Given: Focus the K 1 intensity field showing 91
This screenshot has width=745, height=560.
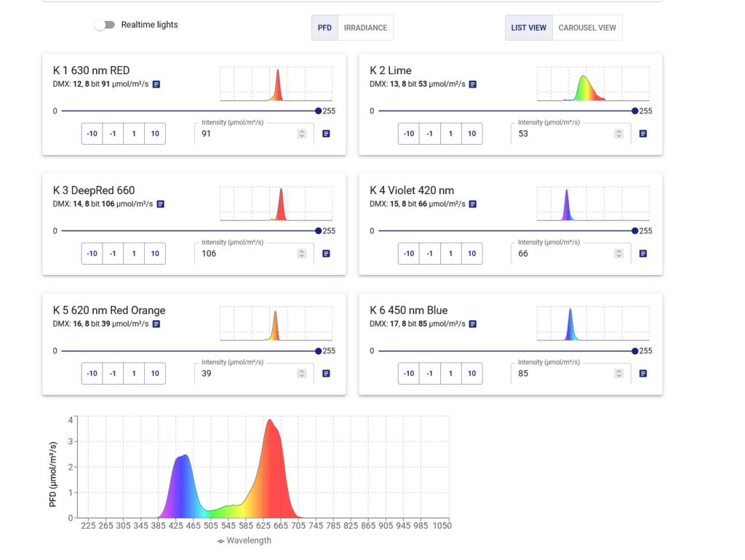Looking at the screenshot, I should (x=254, y=134).
